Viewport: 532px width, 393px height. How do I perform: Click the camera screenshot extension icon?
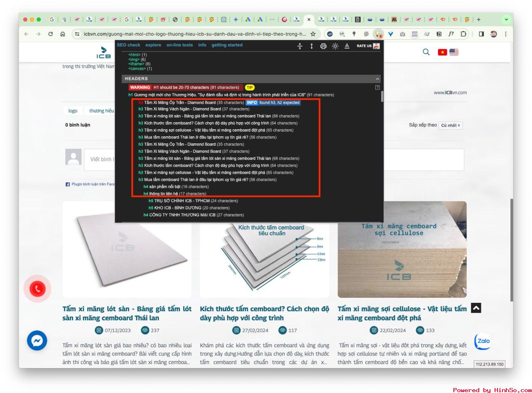tap(402, 34)
